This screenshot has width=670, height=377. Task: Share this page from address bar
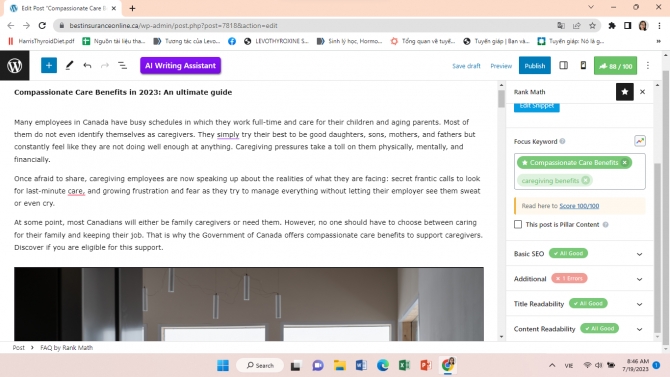click(x=576, y=26)
